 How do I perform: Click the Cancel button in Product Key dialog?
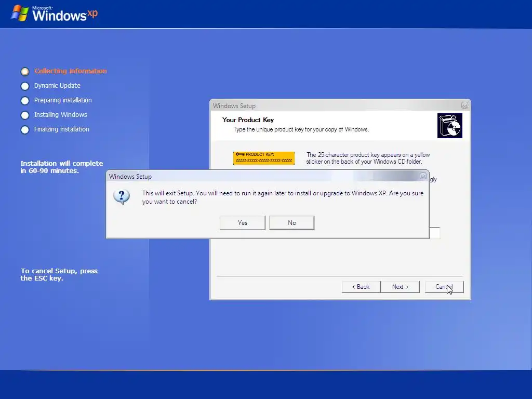(444, 287)
